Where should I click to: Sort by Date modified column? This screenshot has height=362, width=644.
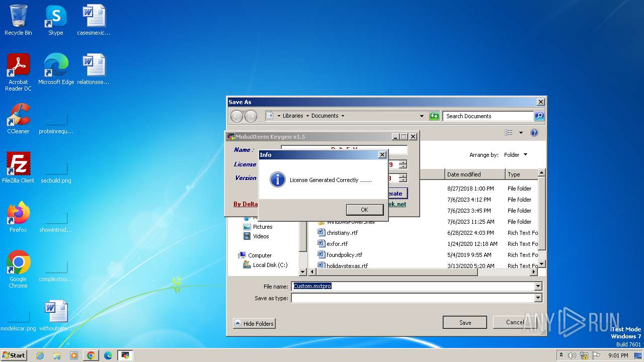pyautogui.click(x=475, y=174)
